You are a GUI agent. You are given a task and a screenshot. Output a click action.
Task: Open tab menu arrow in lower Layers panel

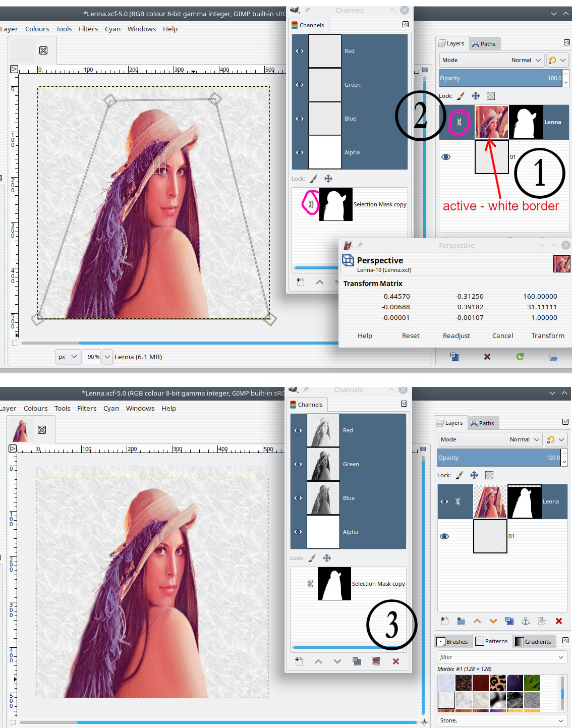(565, 422)
